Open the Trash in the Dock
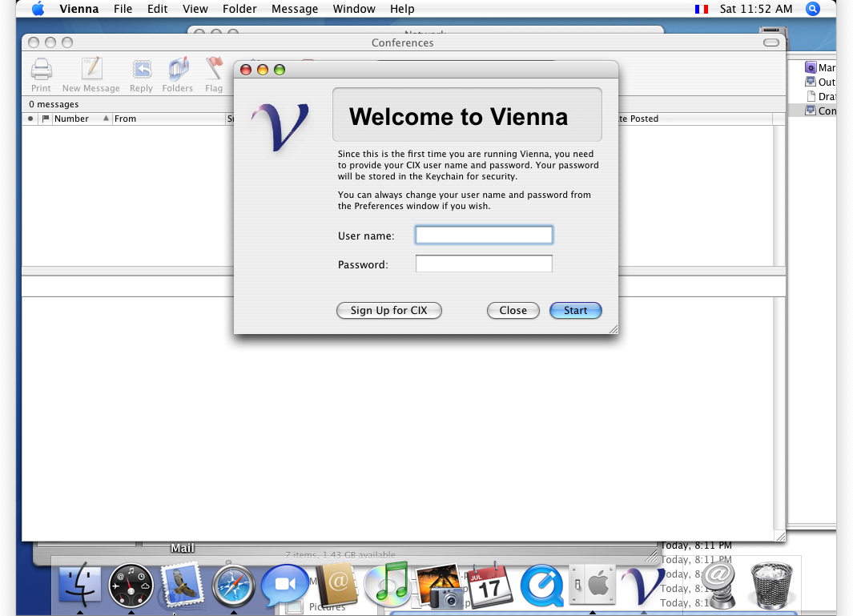 click(771, 586)
